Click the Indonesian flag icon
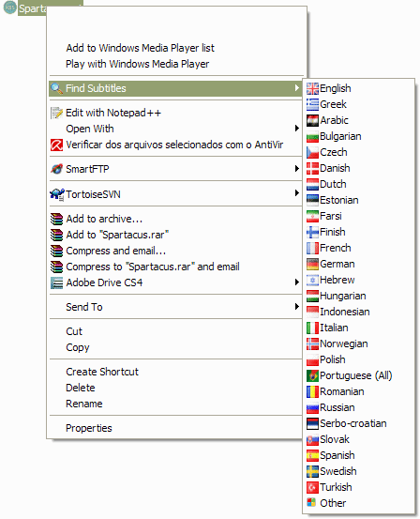This screenshot has width=420, height=519. pyautogui.click(x=312, y=312)
